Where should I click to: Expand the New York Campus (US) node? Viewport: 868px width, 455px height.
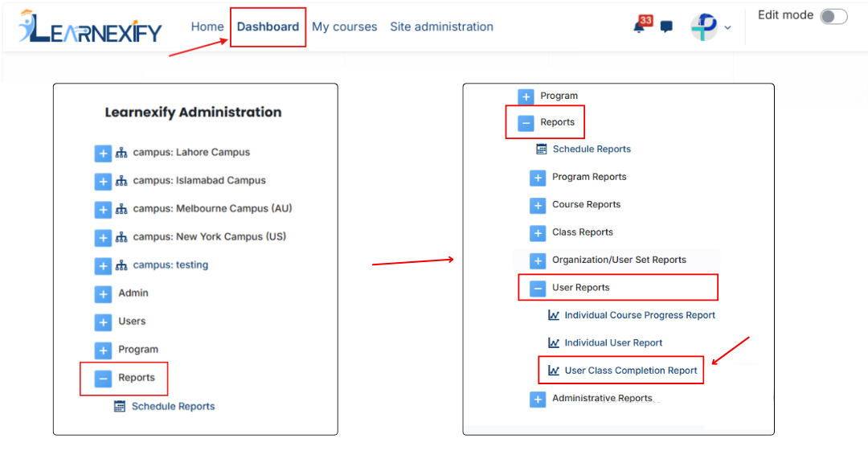(103, 238)
